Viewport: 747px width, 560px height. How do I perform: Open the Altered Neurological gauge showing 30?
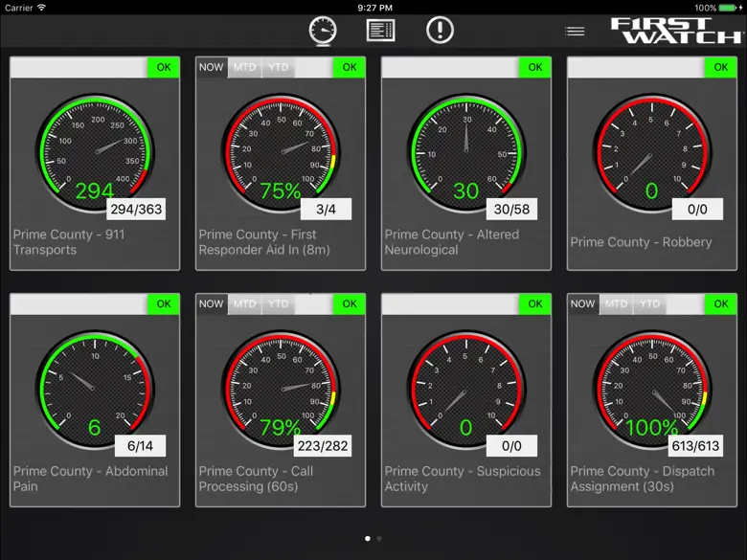point(466,153)
